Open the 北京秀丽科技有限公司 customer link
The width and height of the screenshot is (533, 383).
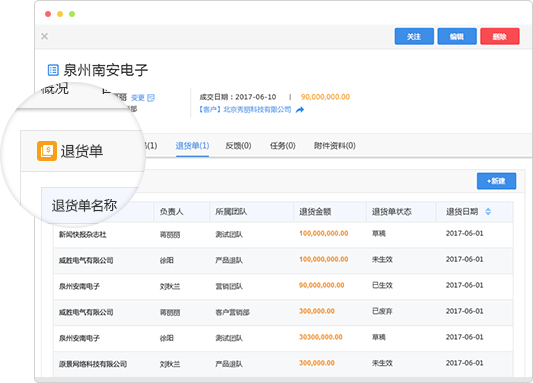click(x=245, y=110)
